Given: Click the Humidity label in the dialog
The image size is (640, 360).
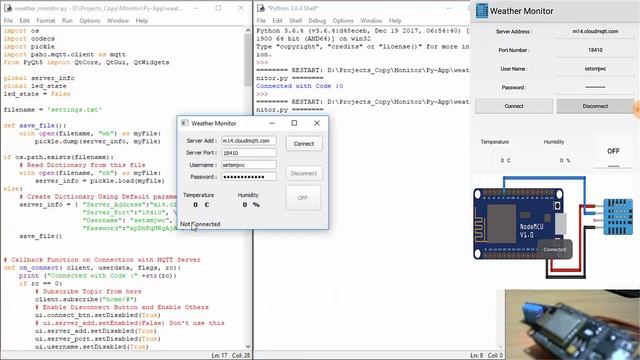Looking at the screenshot, I should (248, 195).
